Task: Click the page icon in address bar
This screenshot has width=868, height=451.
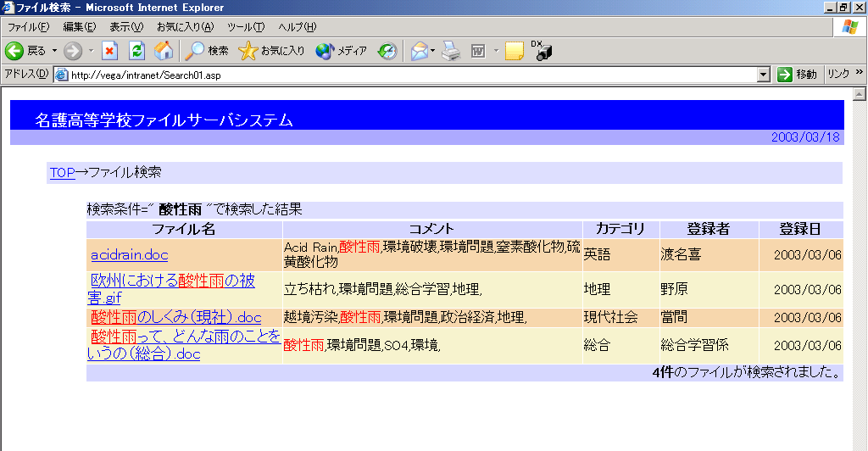Action: point(62,75)
